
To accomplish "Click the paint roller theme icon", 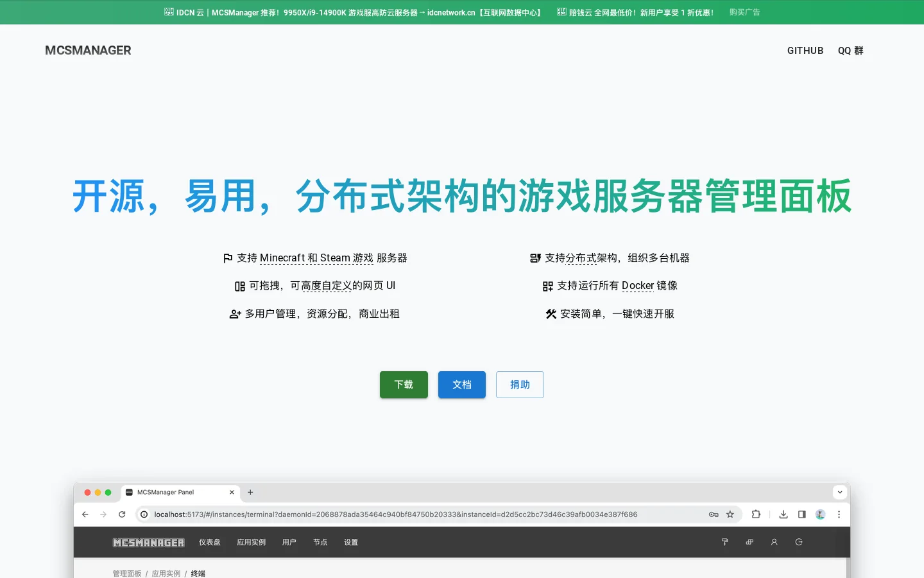I will [x=725, y=542].
